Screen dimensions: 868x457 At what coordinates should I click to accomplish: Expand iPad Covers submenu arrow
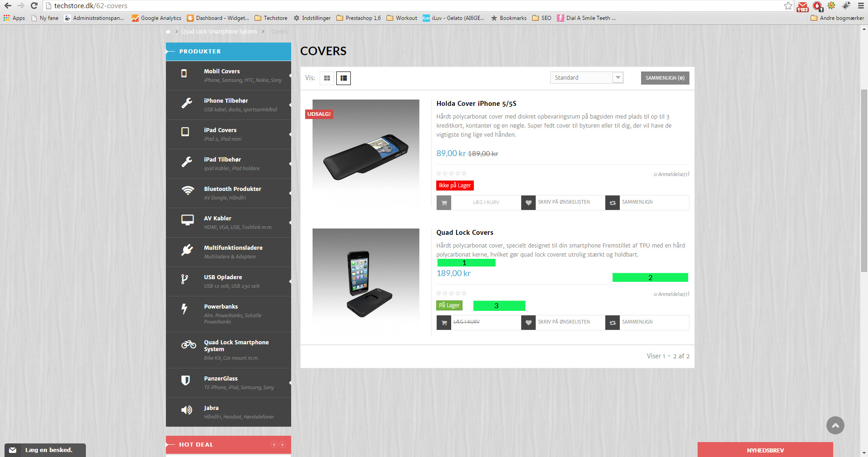pyautogui.click(x=290, y=134)
